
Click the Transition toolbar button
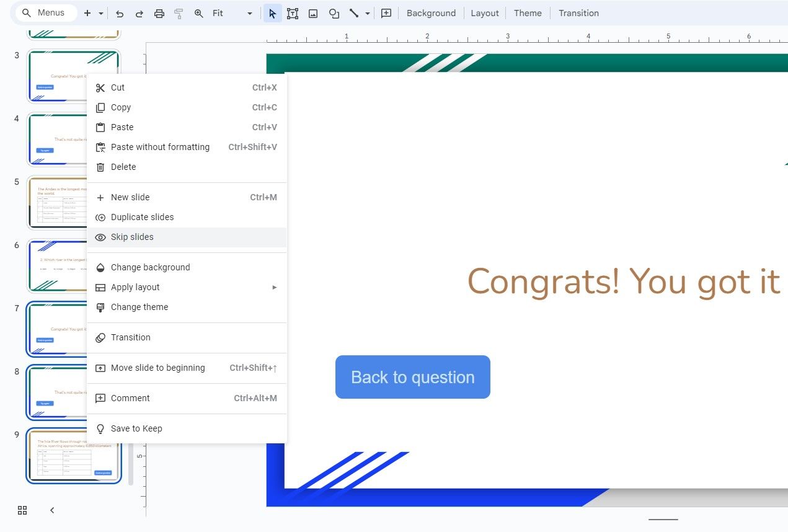tap(578, 13)
